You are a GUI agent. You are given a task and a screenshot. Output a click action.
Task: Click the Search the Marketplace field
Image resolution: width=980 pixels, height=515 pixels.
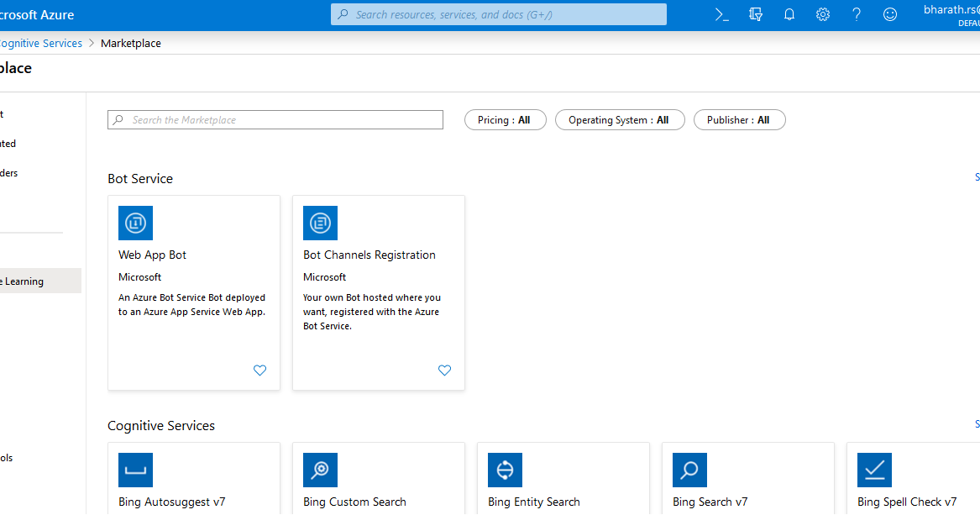coord(275,119)
